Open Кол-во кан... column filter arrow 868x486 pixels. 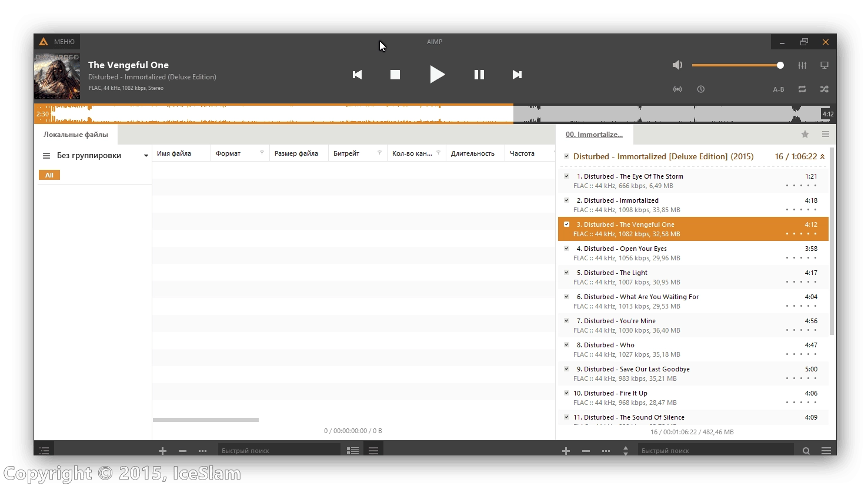point(438,153)
